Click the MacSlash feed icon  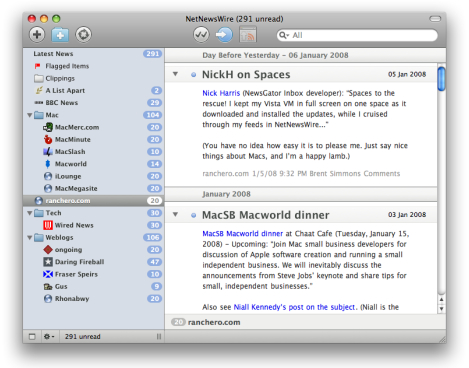tap(48, 152)
